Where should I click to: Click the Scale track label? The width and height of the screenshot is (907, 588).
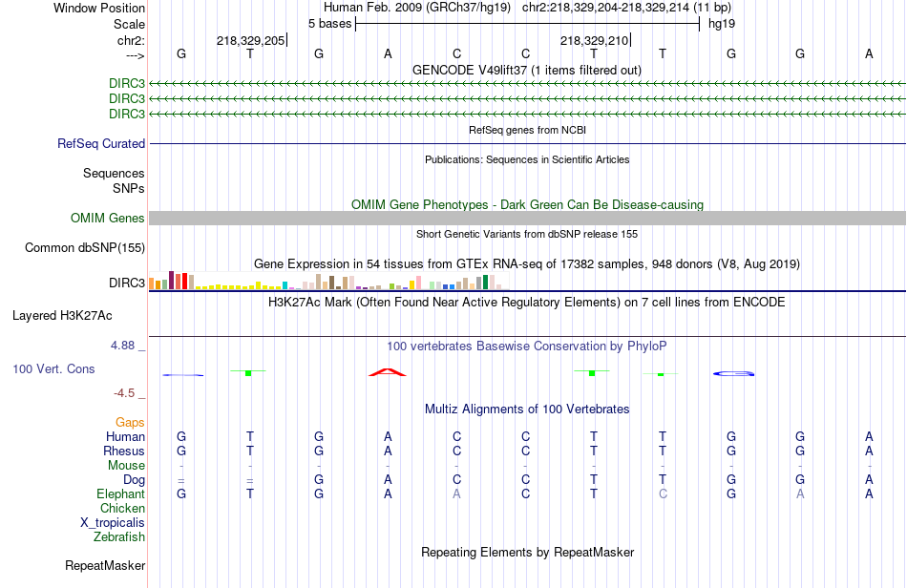click(129, 24)
